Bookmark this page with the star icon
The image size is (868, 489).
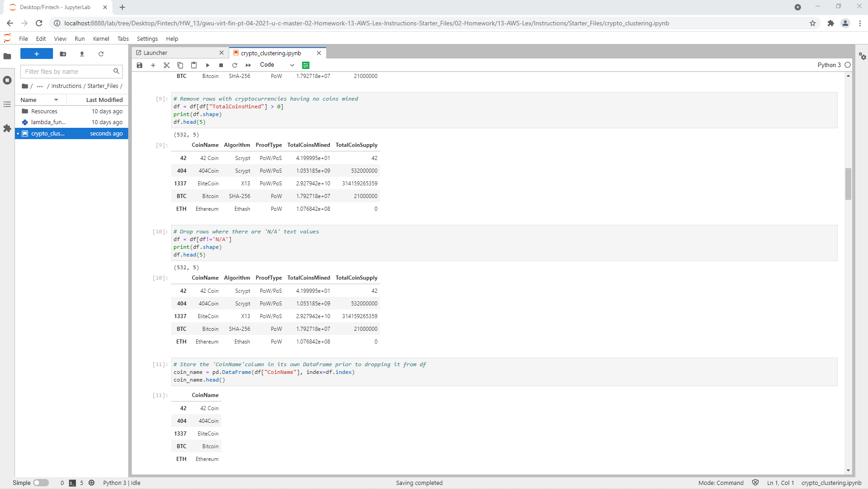(813, 23)
